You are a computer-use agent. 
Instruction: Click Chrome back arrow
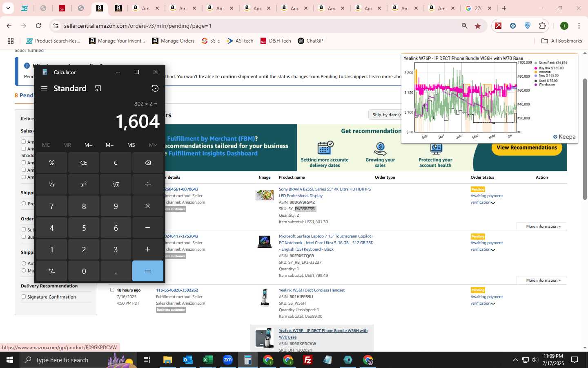[9, 26]
